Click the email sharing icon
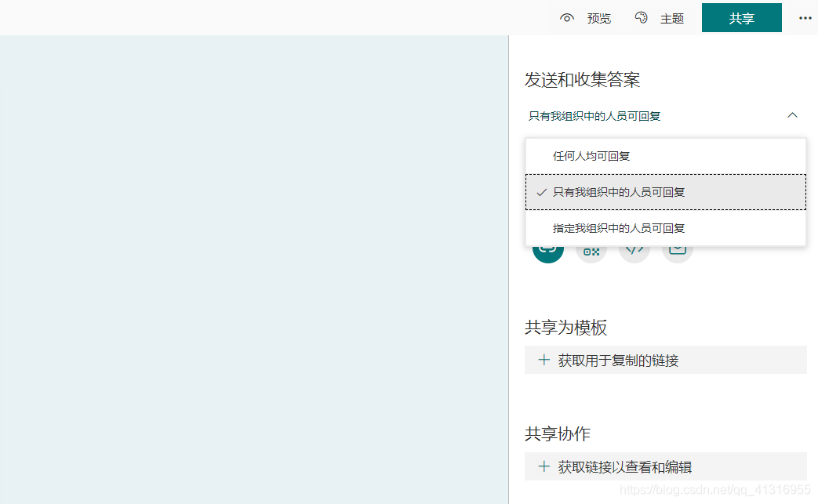Viewport: 818px width, 504px height. coord(677,247)
